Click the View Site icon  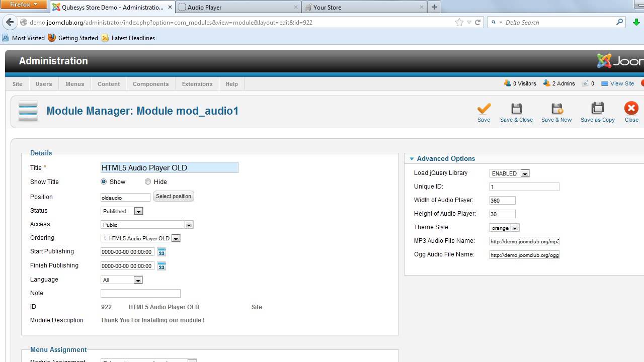point(605,83)
